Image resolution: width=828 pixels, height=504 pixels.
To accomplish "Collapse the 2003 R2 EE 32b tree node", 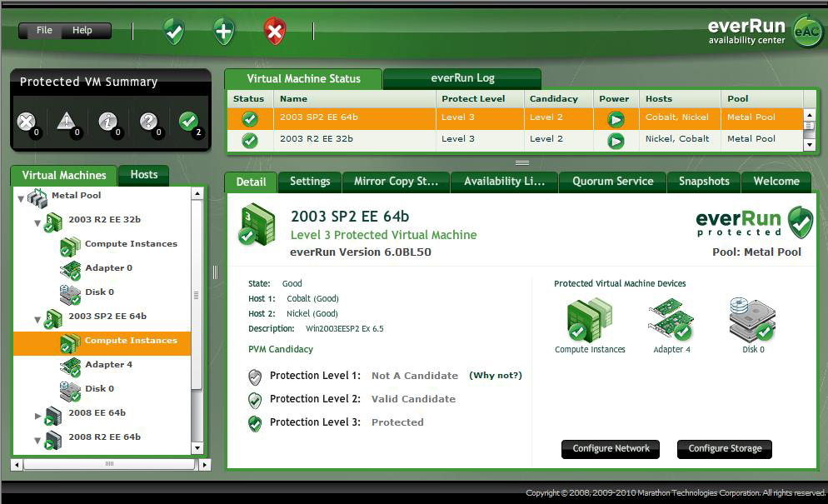I will (x=37, y=223).
